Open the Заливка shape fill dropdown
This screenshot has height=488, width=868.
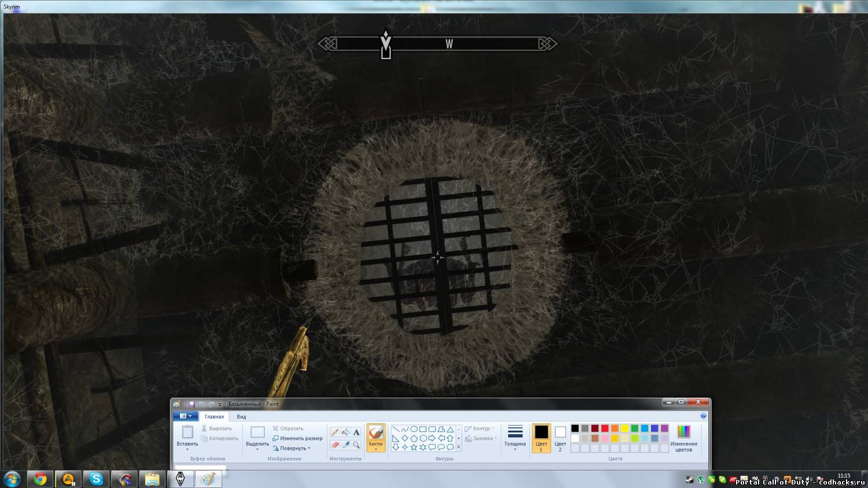point(481,438)
